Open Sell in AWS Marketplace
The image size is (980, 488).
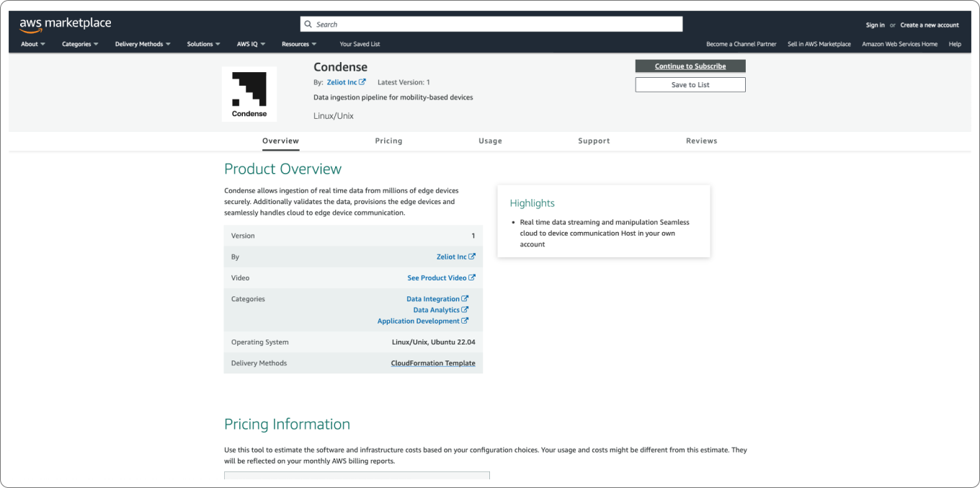point(819,44)
